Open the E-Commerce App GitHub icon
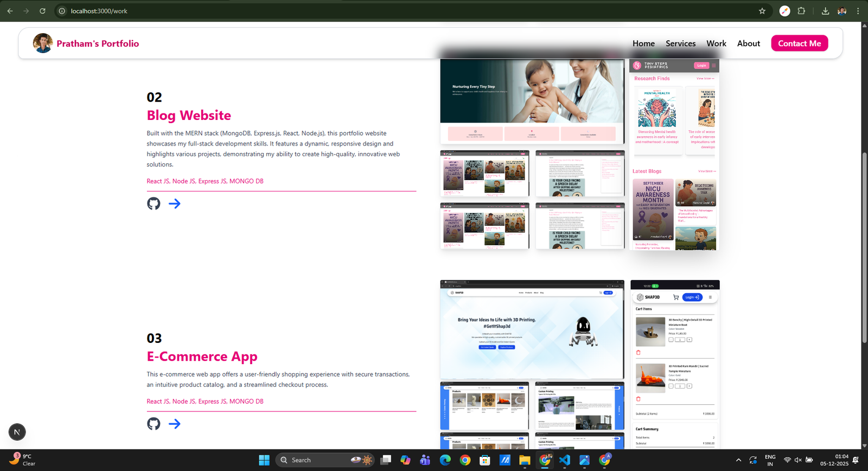 point(154,424)
